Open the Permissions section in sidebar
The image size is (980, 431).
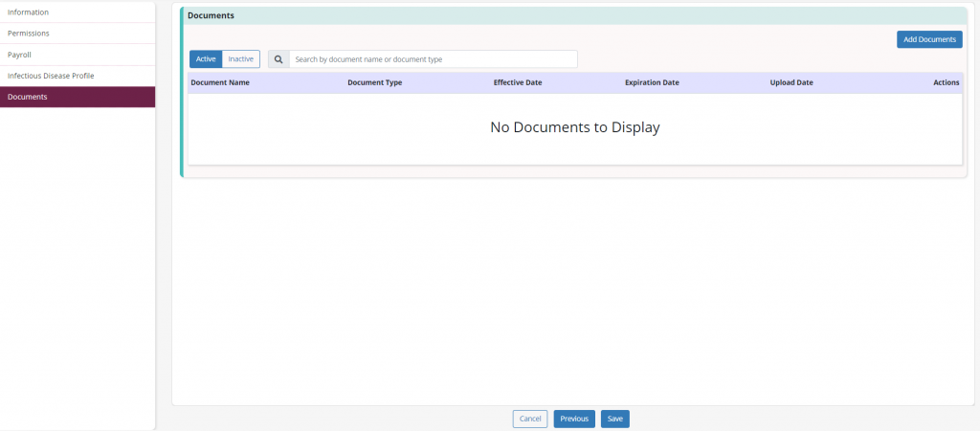(x=78, y=34)
